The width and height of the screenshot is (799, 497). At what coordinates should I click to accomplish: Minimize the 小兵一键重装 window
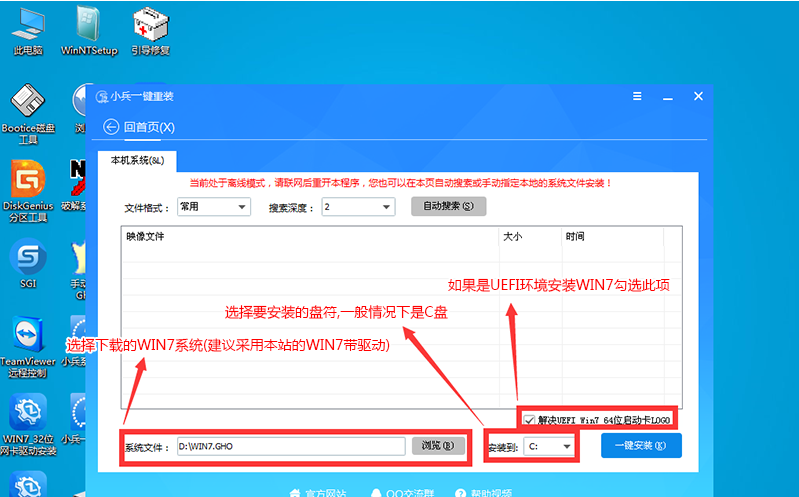pyautogui.click(x=668, y=97)
